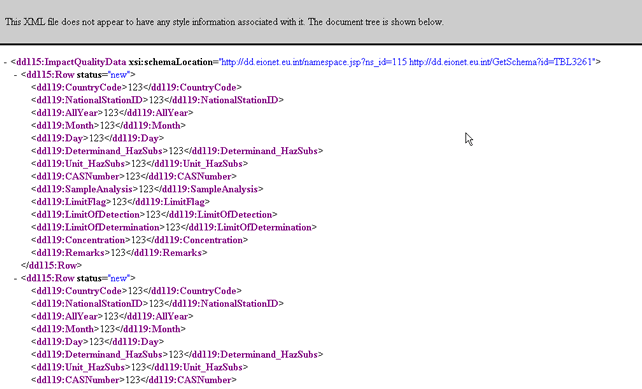Viewport: 642px width, 389px height.
Task: Click dd119:CASNumber in the first Row
Action: click(x=134, y=176)
